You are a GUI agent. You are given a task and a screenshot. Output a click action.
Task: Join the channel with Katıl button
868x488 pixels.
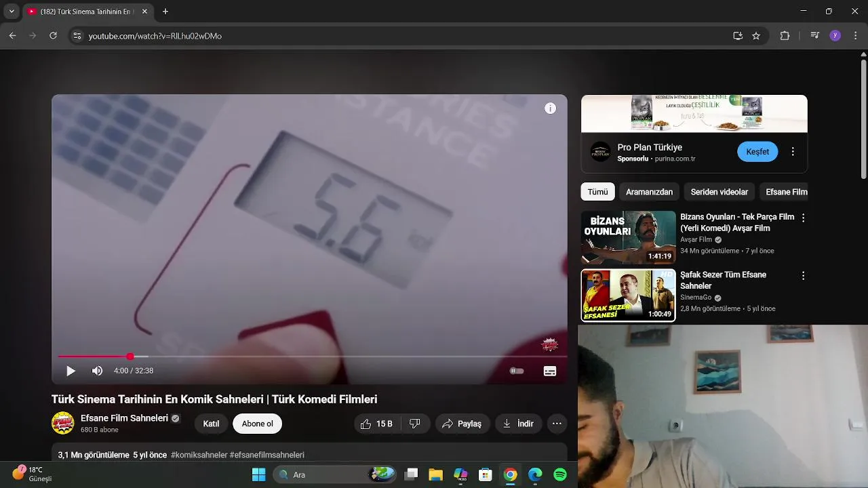coord(211,424)
